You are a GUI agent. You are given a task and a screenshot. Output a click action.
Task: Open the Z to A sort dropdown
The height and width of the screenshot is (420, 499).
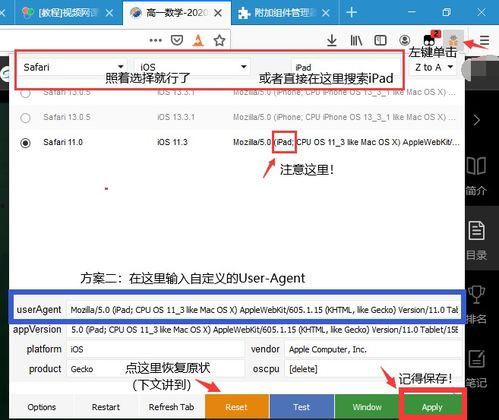click(x=434, y=67)
